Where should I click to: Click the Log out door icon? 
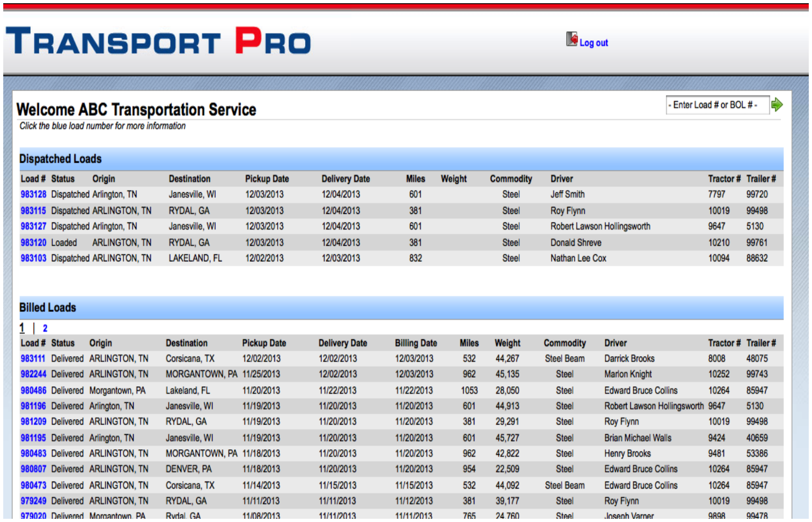point(572,39)
